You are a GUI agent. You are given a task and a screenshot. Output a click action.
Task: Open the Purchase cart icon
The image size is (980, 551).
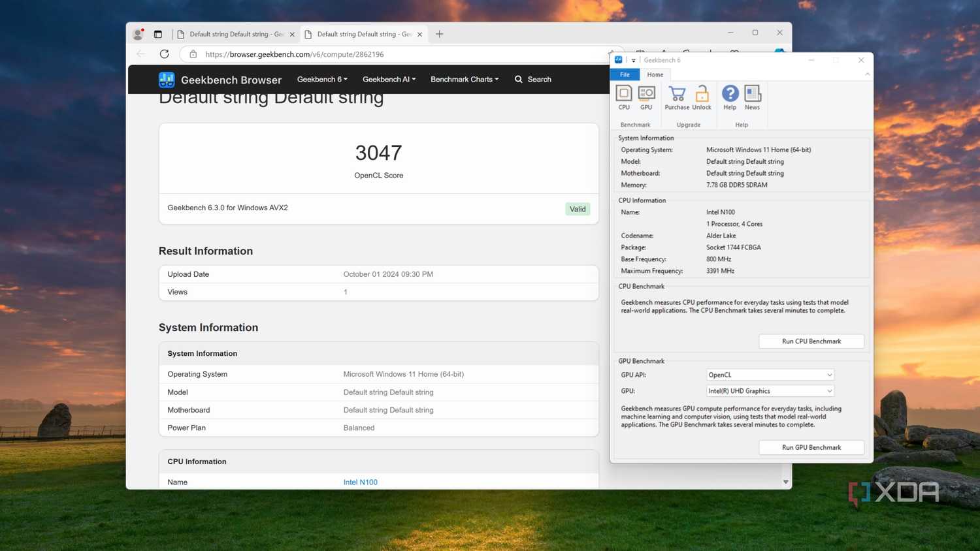[x=677, y=98]
